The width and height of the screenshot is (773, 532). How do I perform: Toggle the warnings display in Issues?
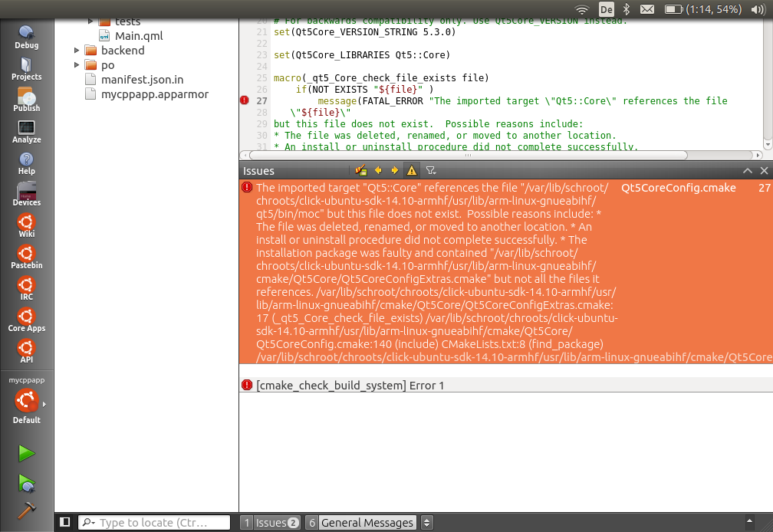(x=412, y=171)
